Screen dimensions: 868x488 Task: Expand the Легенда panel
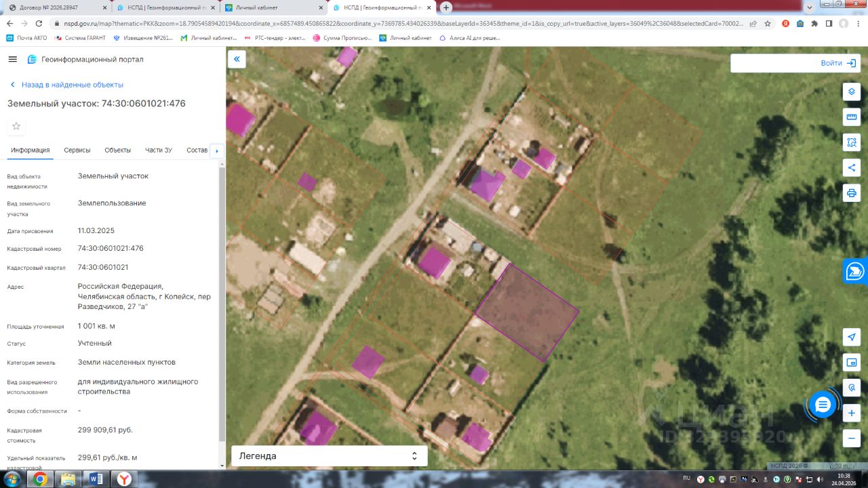(x=330, y=456)
